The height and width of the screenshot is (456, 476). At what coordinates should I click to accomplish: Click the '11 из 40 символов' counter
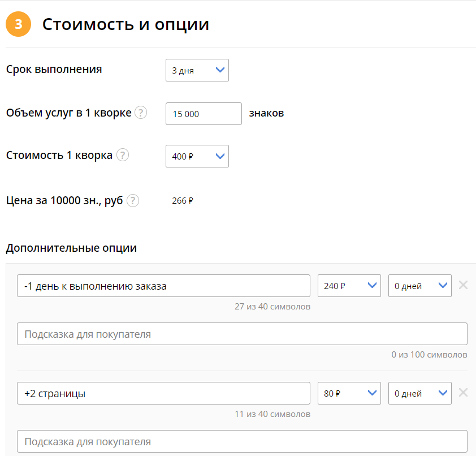coord(272,414)
